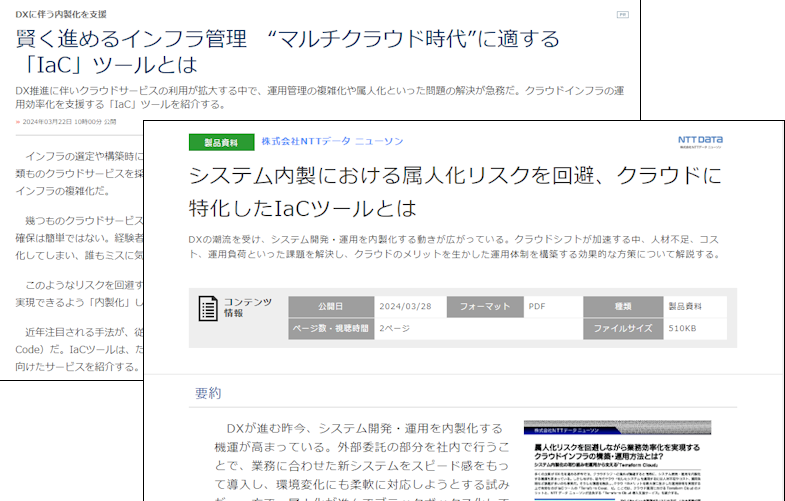Click the 要約 section heading
Viewport: 785px width, 501px height.
pos(208,393)
